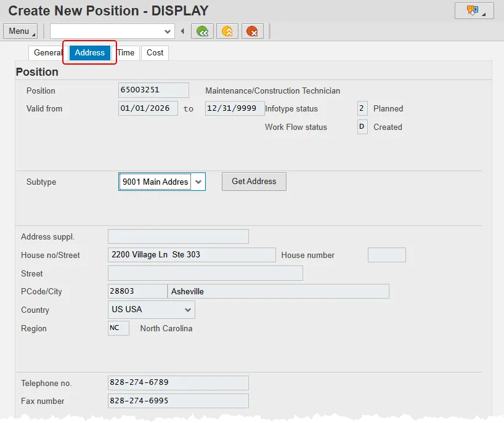
Task: Select the Address tab
Action: click(90, 53)
